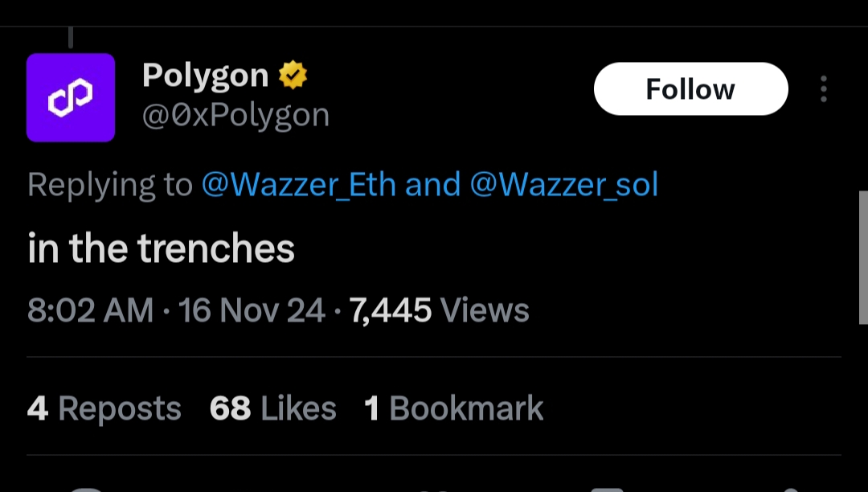Click the number 68 beside Likes
Image resolution: width=868 pixels, height=492 pixels.
coord(231,408)
